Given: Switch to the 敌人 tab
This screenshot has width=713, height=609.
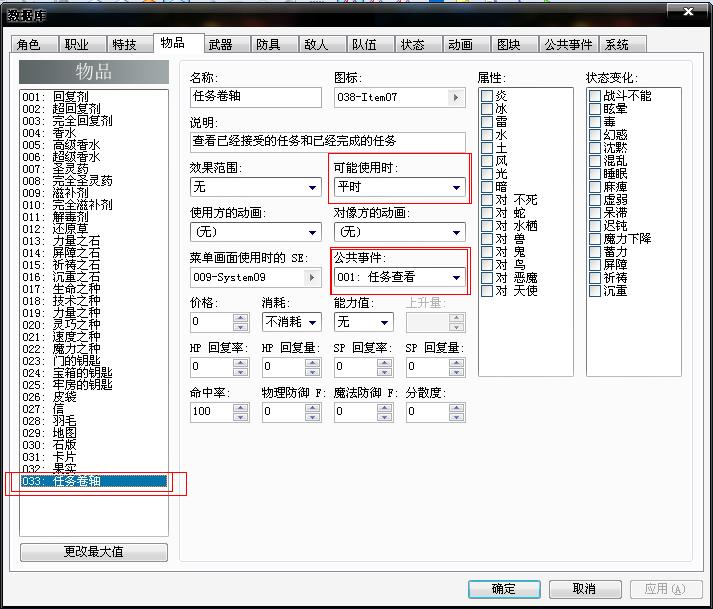Looking at the screenshot, I should coord(323,45).
